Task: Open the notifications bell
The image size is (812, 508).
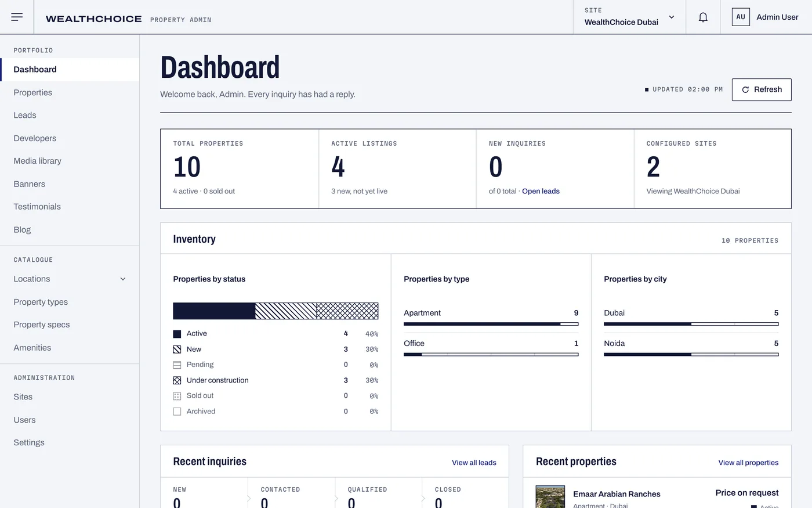Action: [x=703, y=17]
